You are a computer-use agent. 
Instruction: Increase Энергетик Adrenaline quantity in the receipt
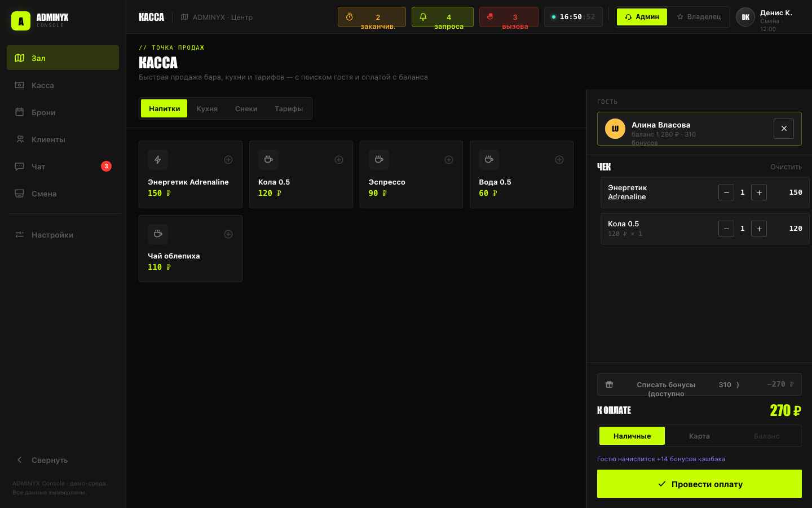pos(759,192)
